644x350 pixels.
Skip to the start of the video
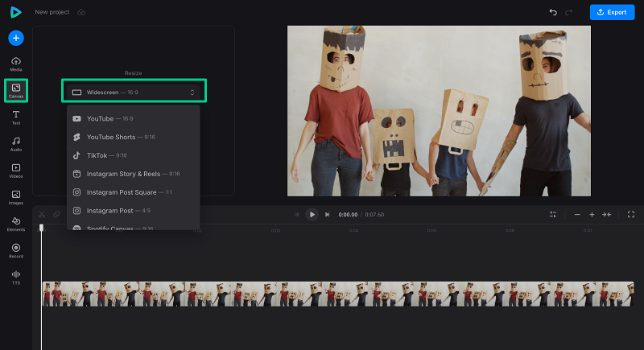(296, 215)
